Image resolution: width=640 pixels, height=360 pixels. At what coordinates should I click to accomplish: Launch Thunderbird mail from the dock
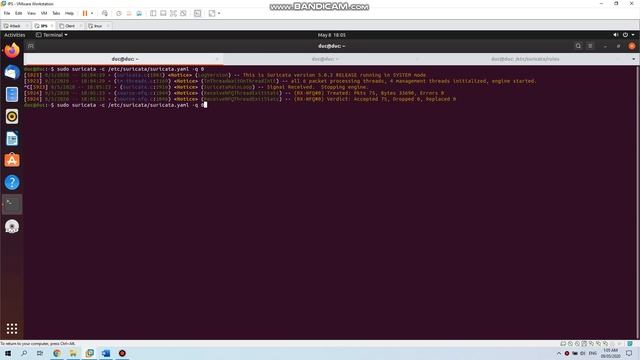coord(12,73)
